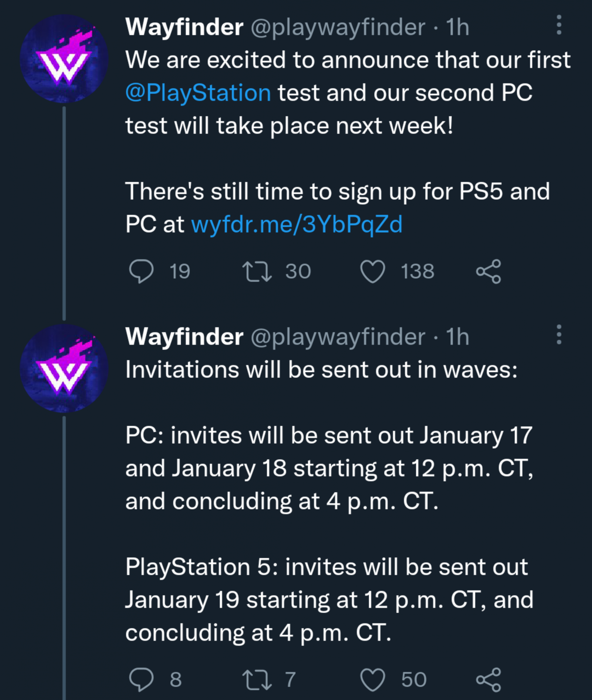Open the wyfdr.me/3YbPqZd signup link

297,224
